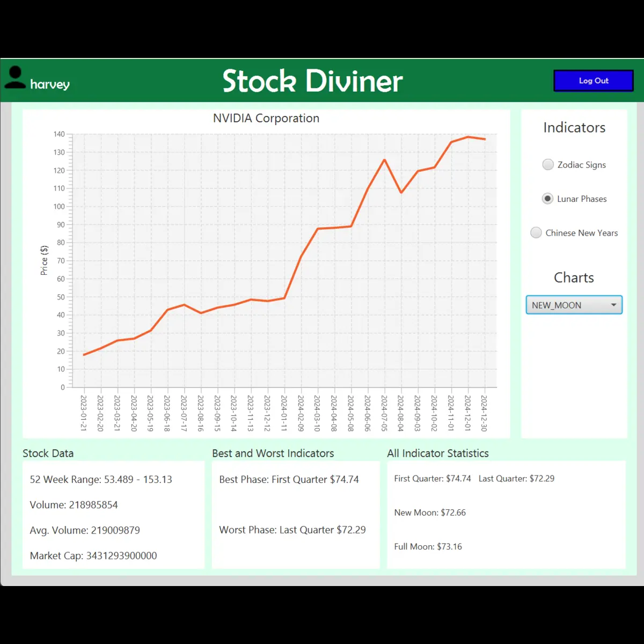This screenshot has width=644, height=644.
Task: Click the harvey profile icon
Action: pyautogui.click(x=15, y=79)
